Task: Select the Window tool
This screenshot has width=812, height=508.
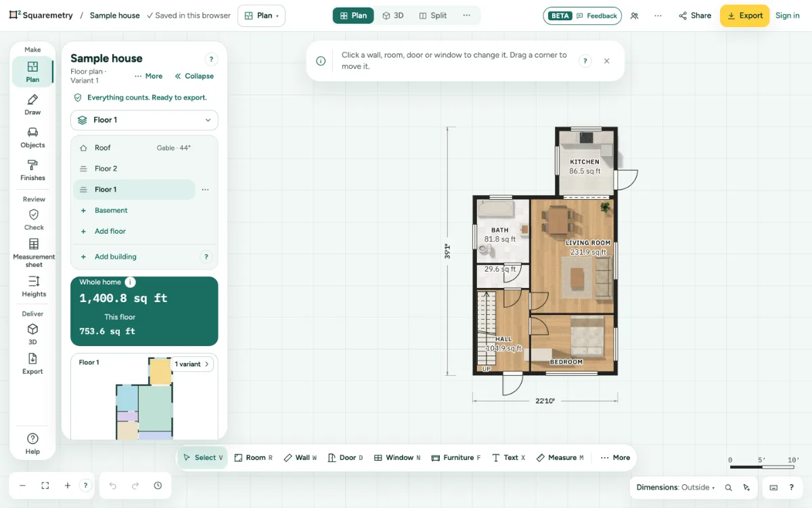Action: (397, 458)
